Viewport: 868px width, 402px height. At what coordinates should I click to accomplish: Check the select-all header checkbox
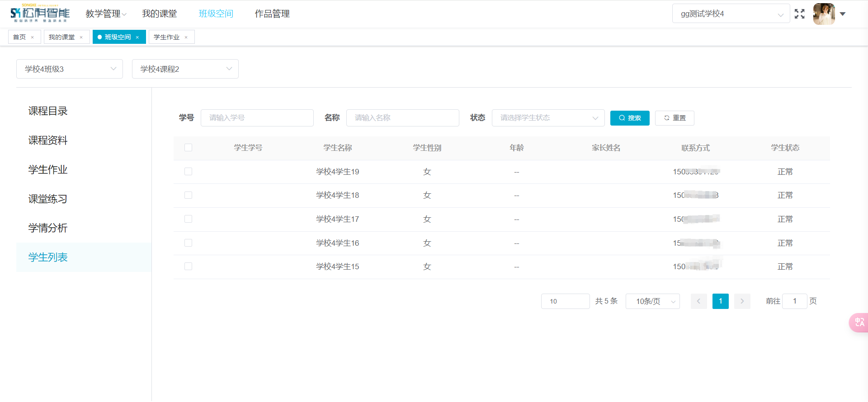click(x=189, y=148)
